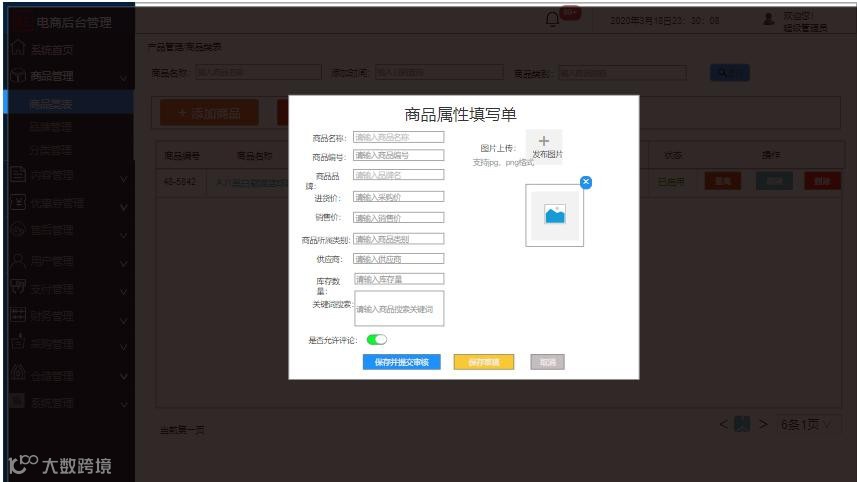Click the blue 保存并提交审核 button
This screenshot has height=482, width=857.
click(x=402, y=362)
